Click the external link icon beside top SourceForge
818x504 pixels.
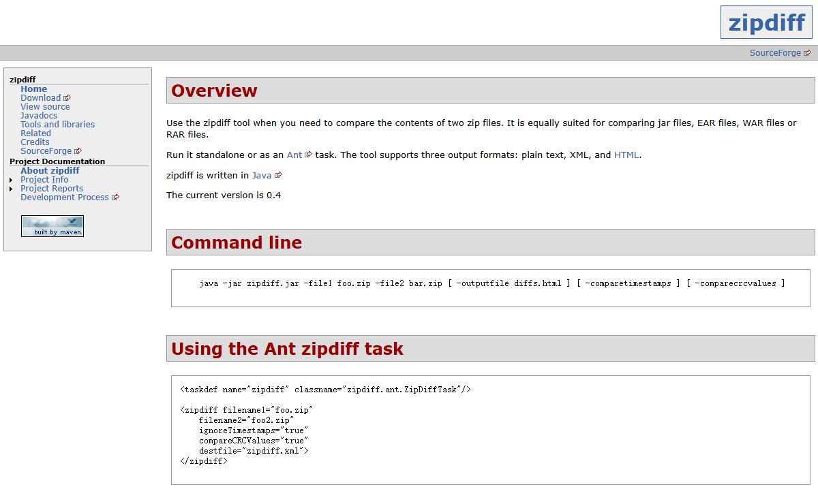point(808,53)
